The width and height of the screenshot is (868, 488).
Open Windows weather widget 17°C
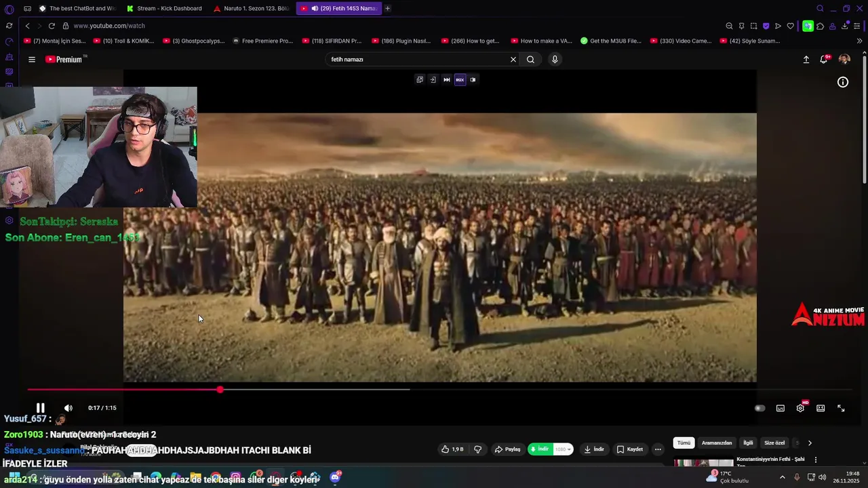click(x=726, y=477)
